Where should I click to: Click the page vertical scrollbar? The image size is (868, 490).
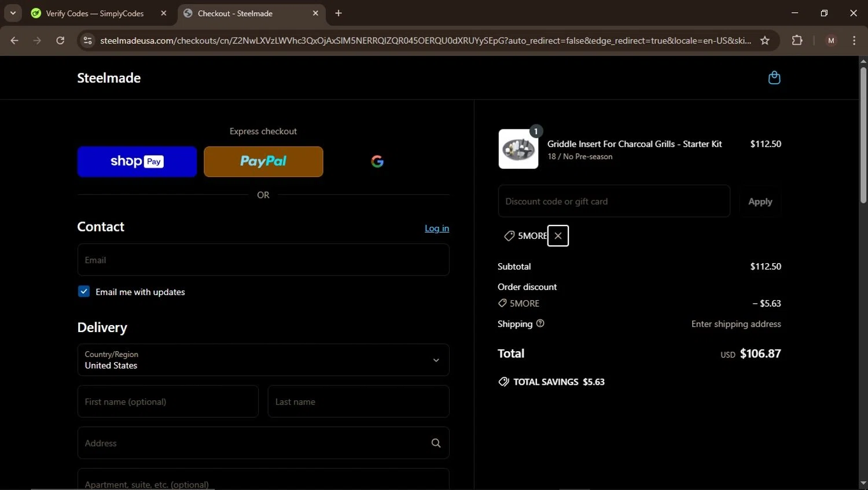[863, 134]
